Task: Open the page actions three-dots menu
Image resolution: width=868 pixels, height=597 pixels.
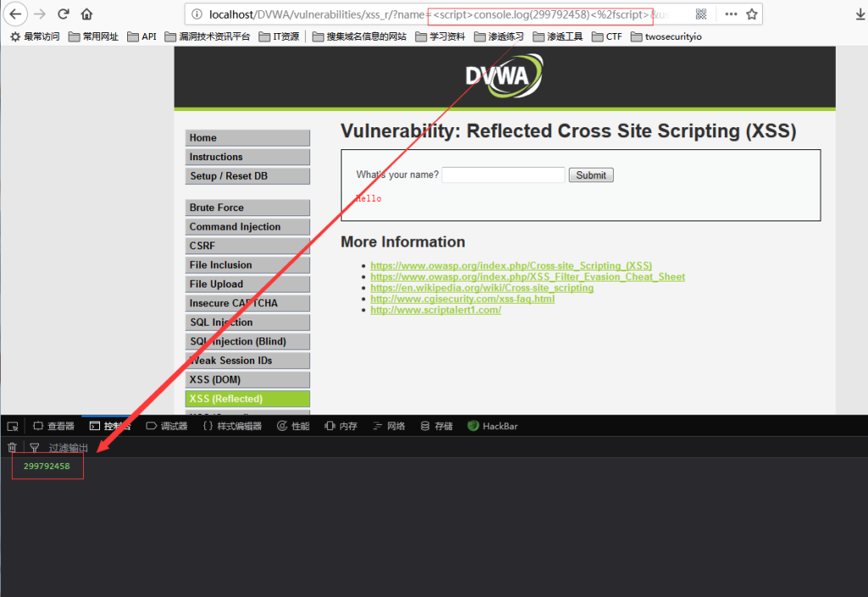Action: click(731, 14)
